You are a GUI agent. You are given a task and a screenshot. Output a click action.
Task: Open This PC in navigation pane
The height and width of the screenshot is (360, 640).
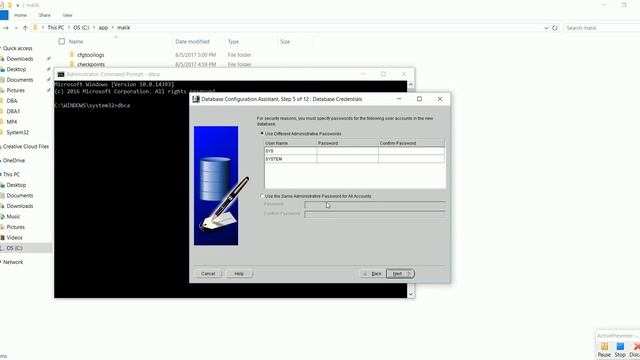11,174
